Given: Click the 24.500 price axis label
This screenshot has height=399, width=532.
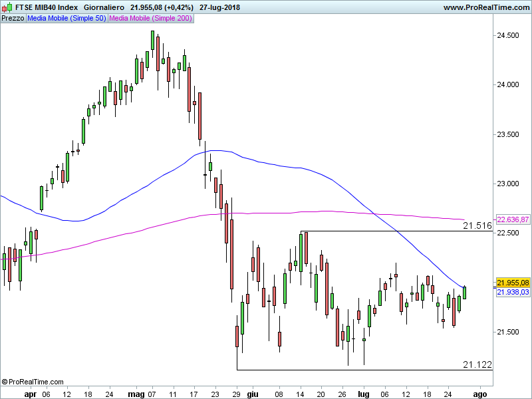Looking at the screenshot, I should pos(508,35).
